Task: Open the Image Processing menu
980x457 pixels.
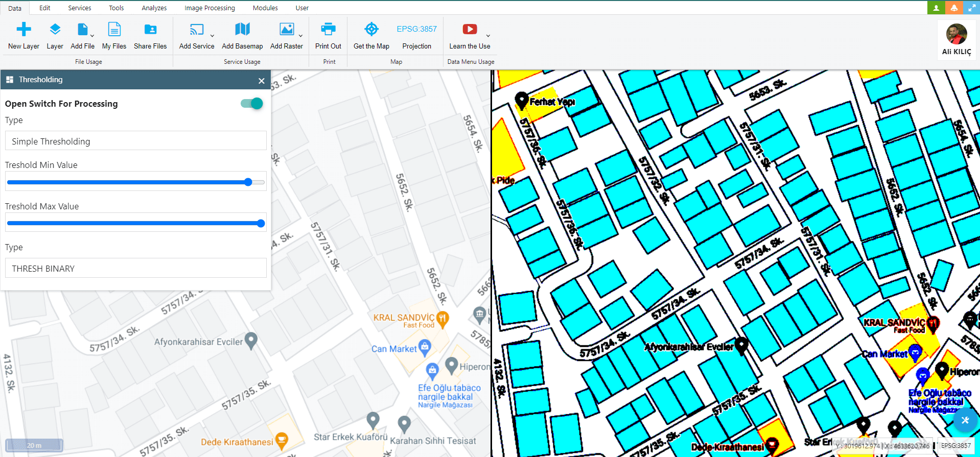Action: (209, 8)
